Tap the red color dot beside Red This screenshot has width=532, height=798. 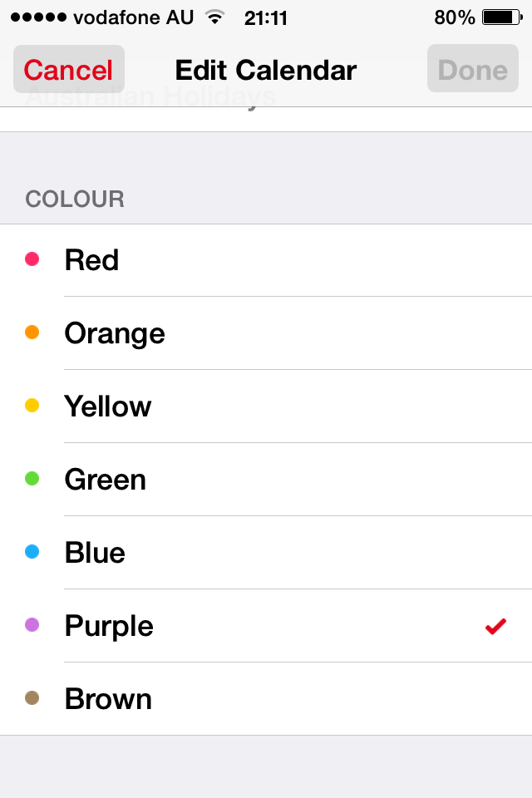[32, 259]
